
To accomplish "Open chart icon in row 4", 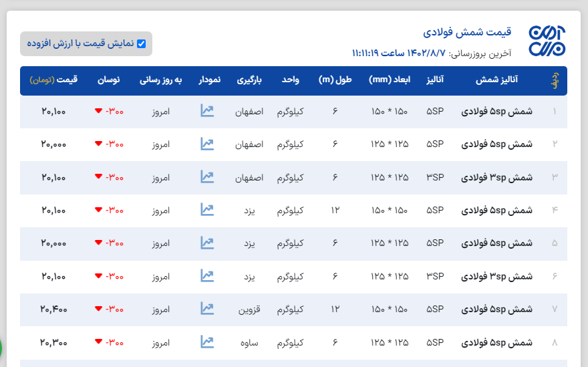I will (207, 210).
